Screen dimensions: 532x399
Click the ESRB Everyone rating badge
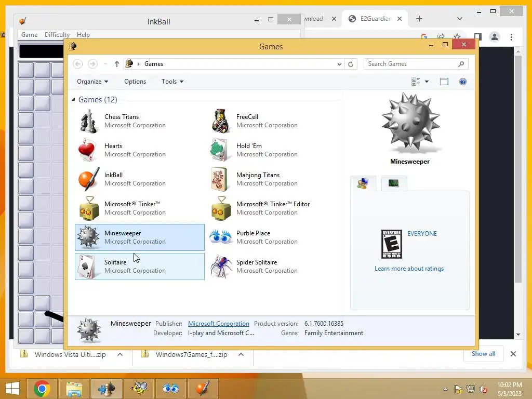coord(392,244)
